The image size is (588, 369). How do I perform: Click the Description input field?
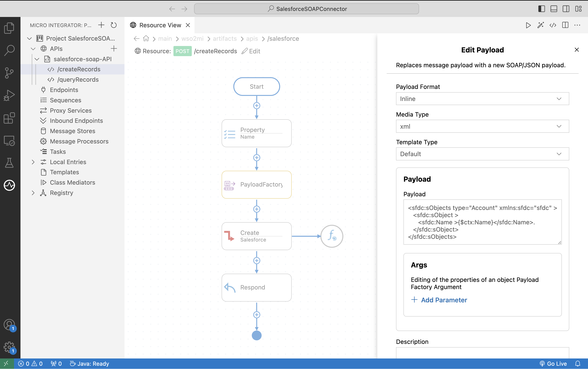click(x=482, y=353)
